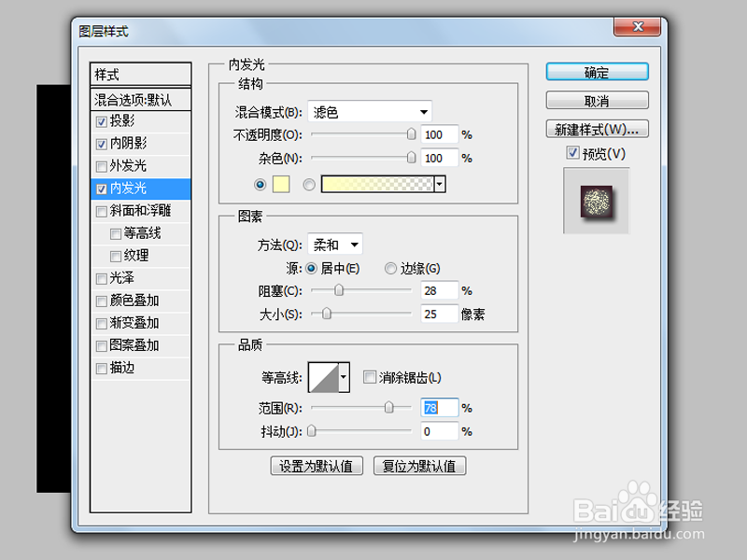Uncheck the 投影 style checkbox
This screenshot has height=560, width=747.
101,121
